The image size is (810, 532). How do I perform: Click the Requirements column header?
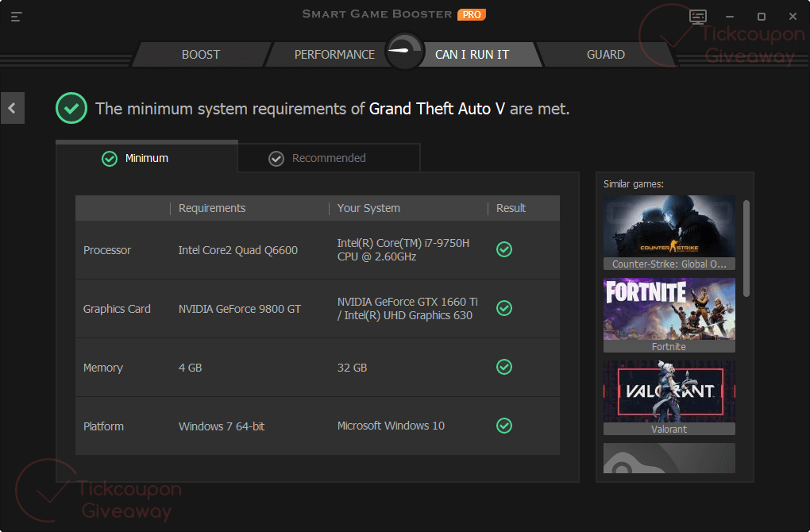212,208
